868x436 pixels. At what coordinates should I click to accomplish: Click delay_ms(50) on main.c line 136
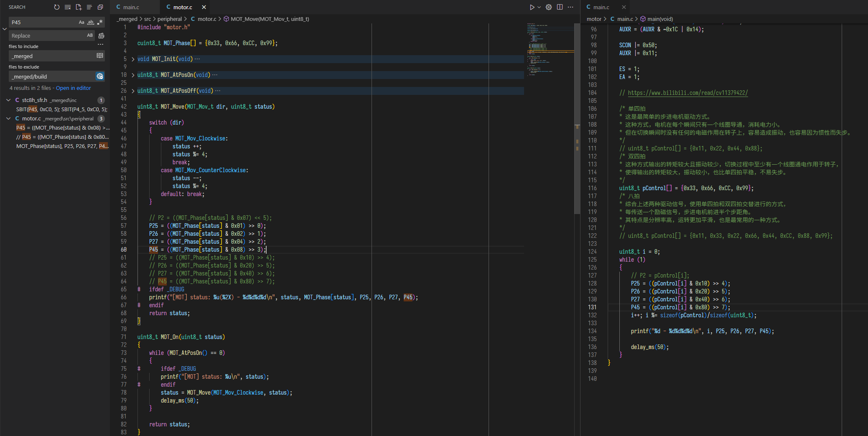click(x=650, y=347)
